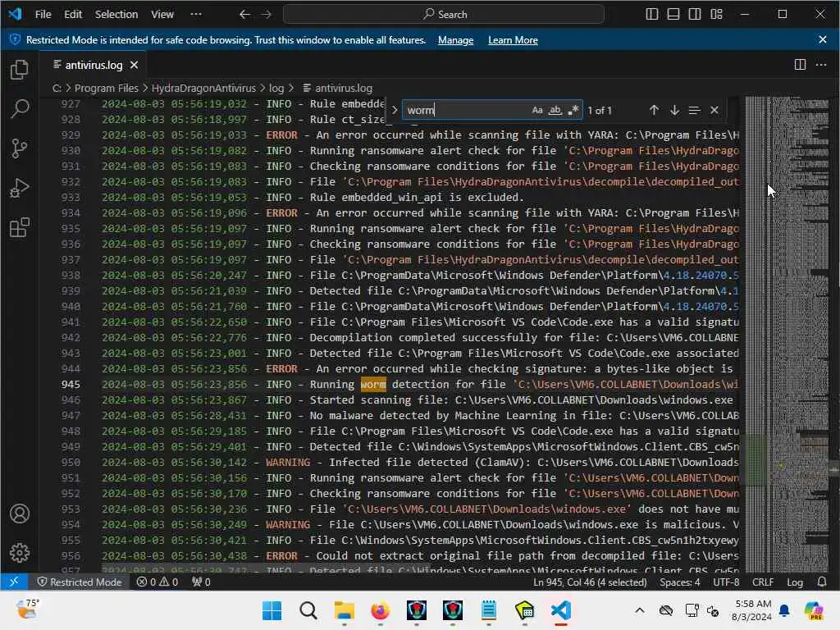Toggle Use Regular Expression in find widget
The width and height of the screenshot is (840, 630).
573,111
